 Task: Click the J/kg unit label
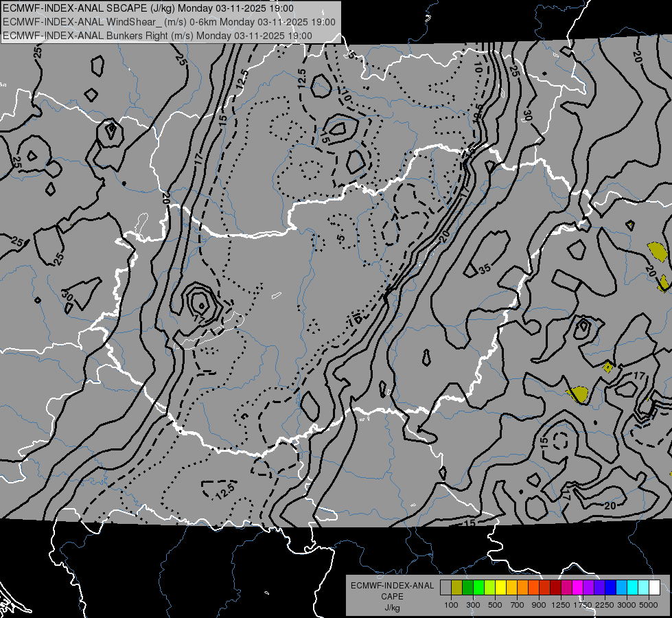[x=392, y=608]
